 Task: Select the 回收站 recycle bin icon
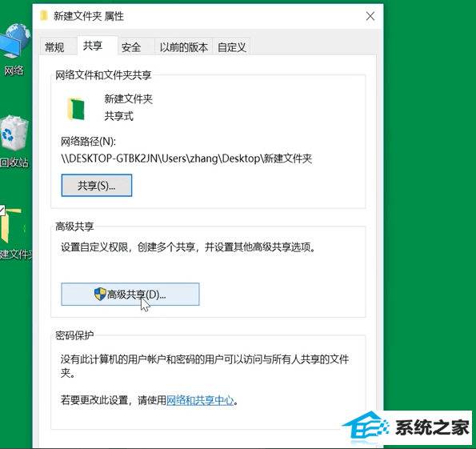point(14,142)
